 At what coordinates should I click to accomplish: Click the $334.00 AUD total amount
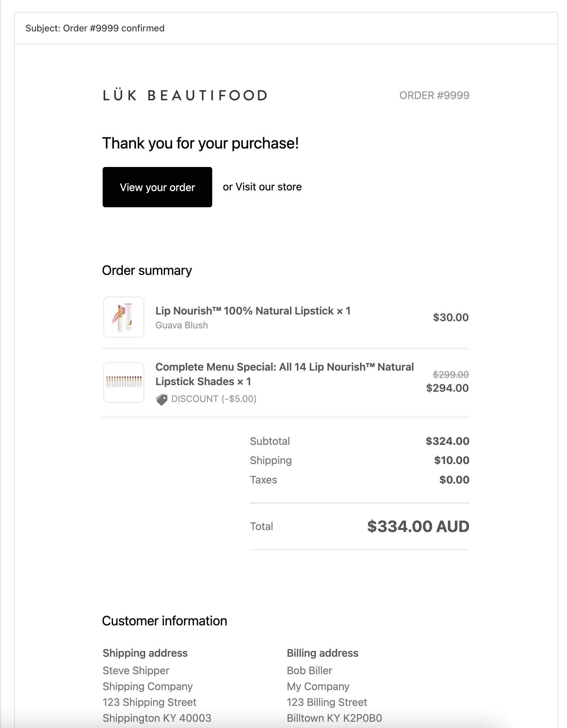[x=418, y=526]
